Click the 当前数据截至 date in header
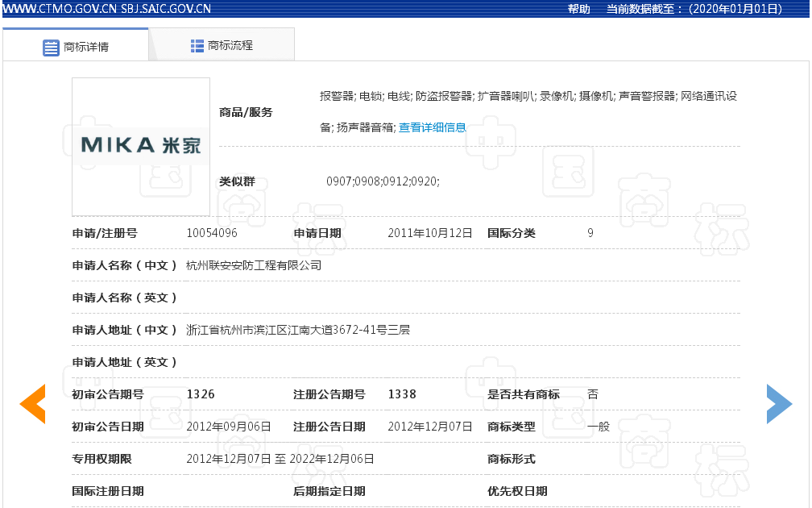Viewport: 812px width, 508px height. coord(694,9)
